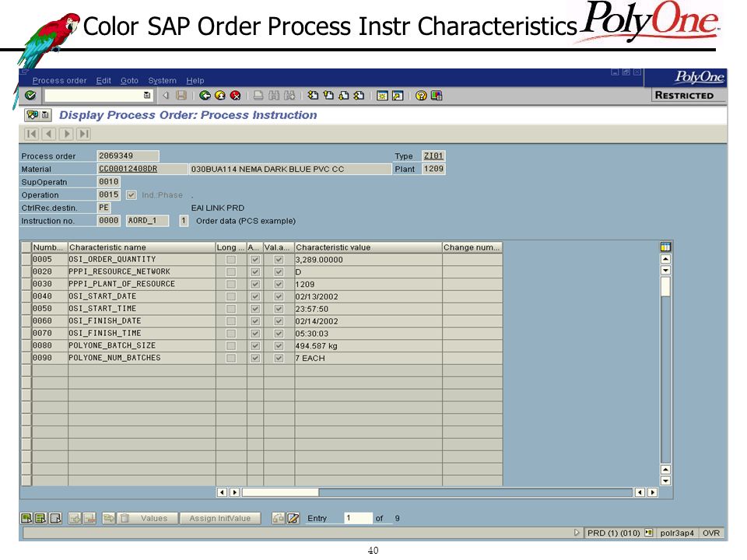Click the Find Next binoculars icon
Image resolution: width=747 pixels, height=560 pixels.
click(x=289, y=96)
